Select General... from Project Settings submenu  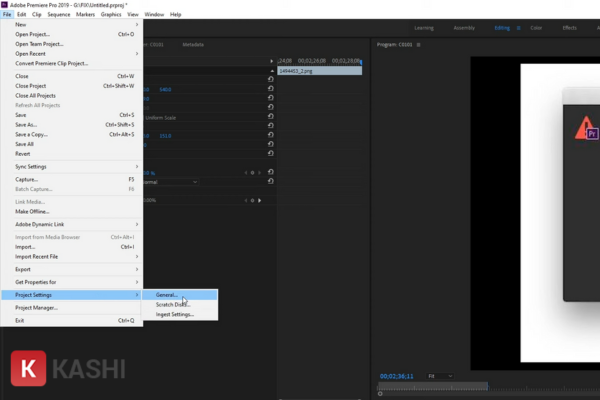(167, 295)
